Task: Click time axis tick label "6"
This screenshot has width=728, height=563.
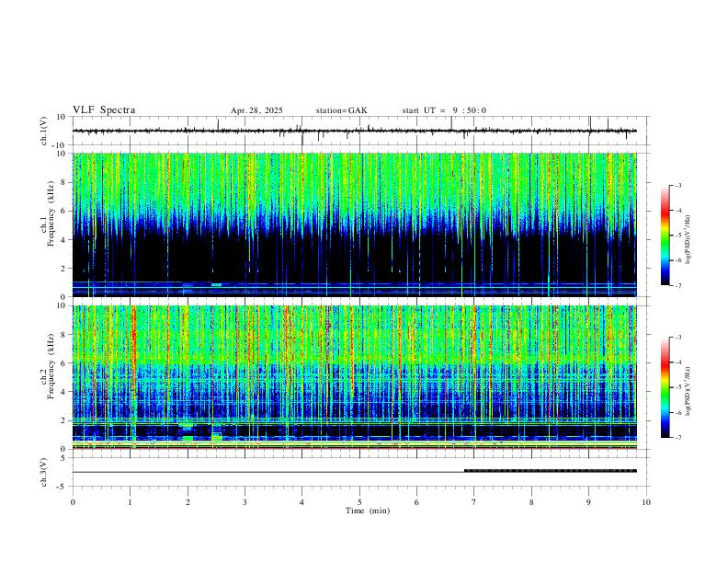Action: point(417,502)
